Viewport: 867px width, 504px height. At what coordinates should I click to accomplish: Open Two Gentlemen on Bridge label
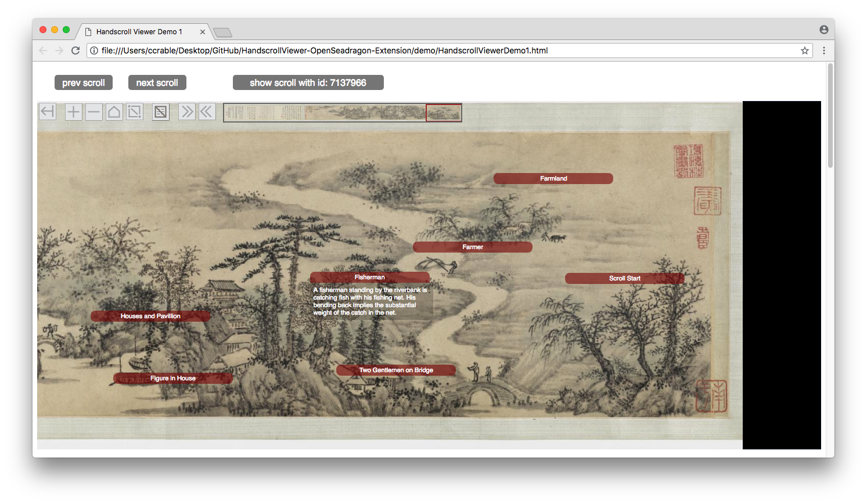click(x=396, y=370)
